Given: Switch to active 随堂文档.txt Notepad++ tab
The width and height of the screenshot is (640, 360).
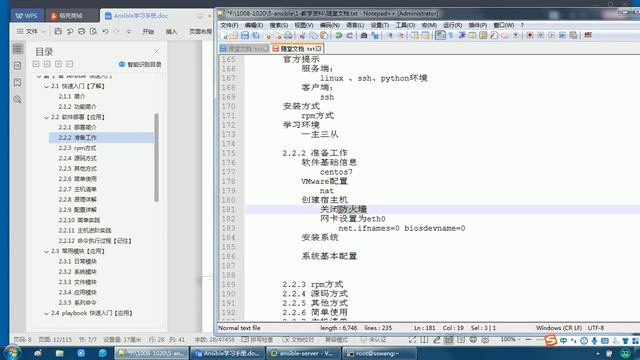Looking at the screenshot, I should coord(297,49).
